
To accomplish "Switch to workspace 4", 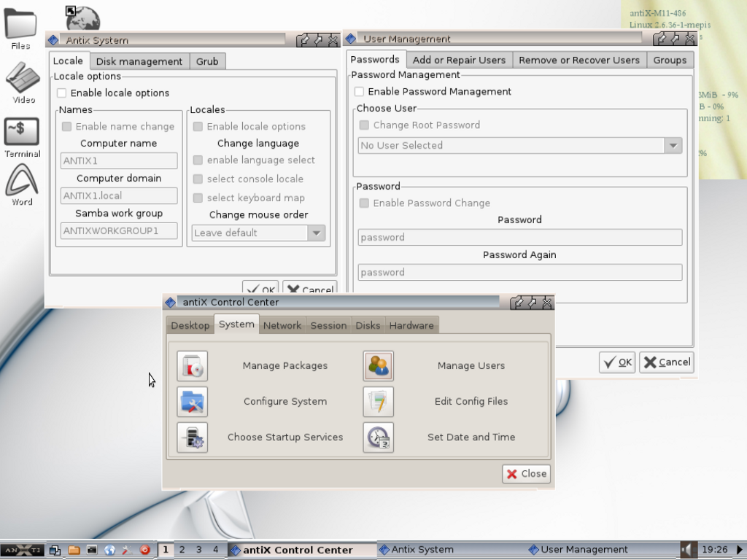I will click(216, 550).
